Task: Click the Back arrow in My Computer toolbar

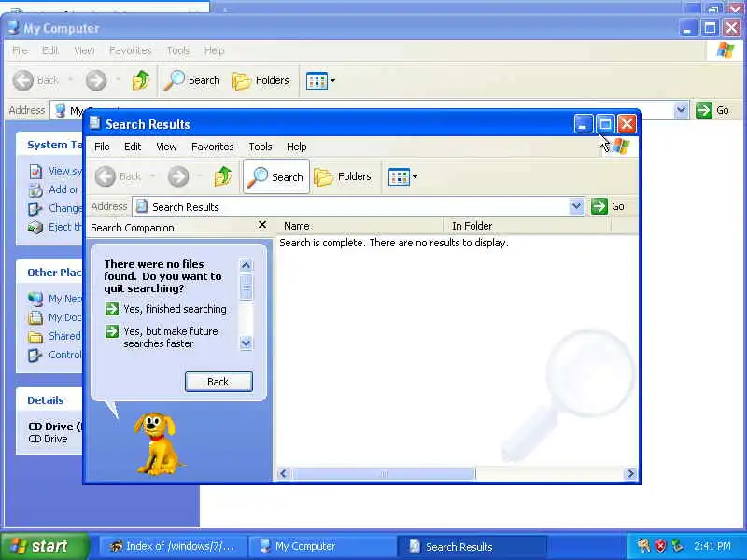Action: click(22, 80)
